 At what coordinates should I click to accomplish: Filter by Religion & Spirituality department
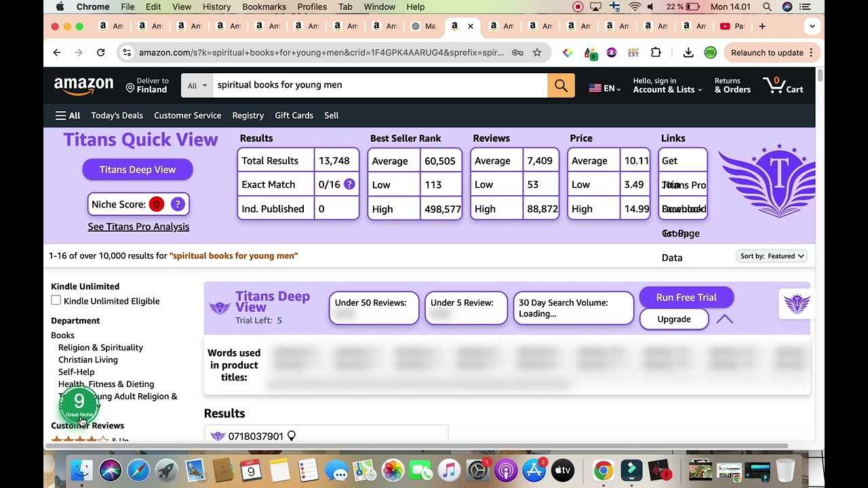click(100, 348)
